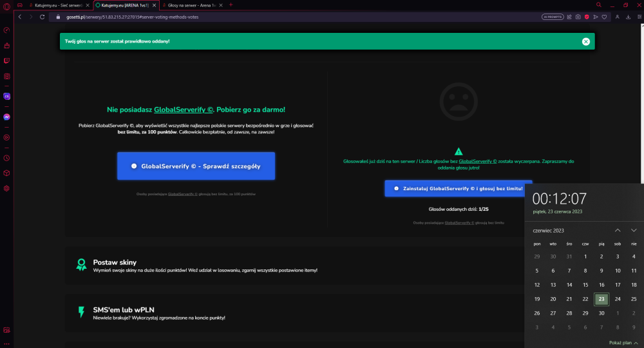Image resolution: width=644 pixels, height=348 pixels.
Task: Open the downloads icon
Action: [x=628, y=17]
